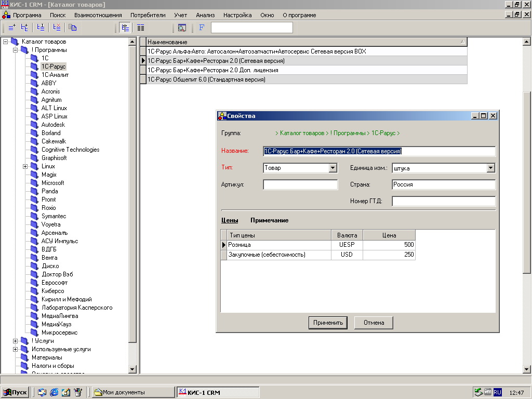Click the blue F filter icon
The height and width of the screenshot is (399, 532).
click(x=202, y=28)
